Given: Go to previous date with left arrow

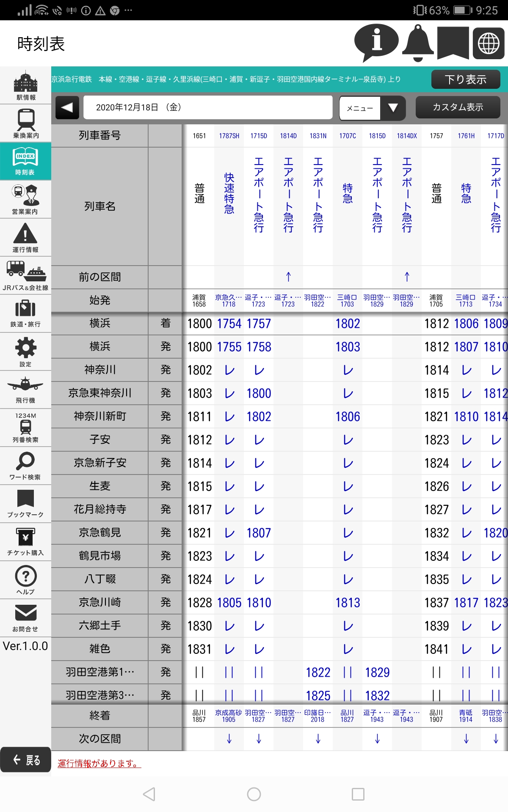Looking at the screenshot, I should 67,107.
